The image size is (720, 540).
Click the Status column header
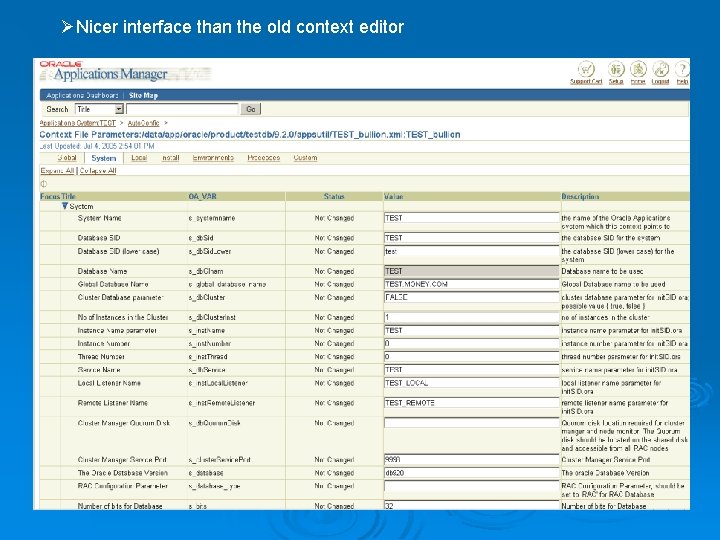click(x=334, y=197)
